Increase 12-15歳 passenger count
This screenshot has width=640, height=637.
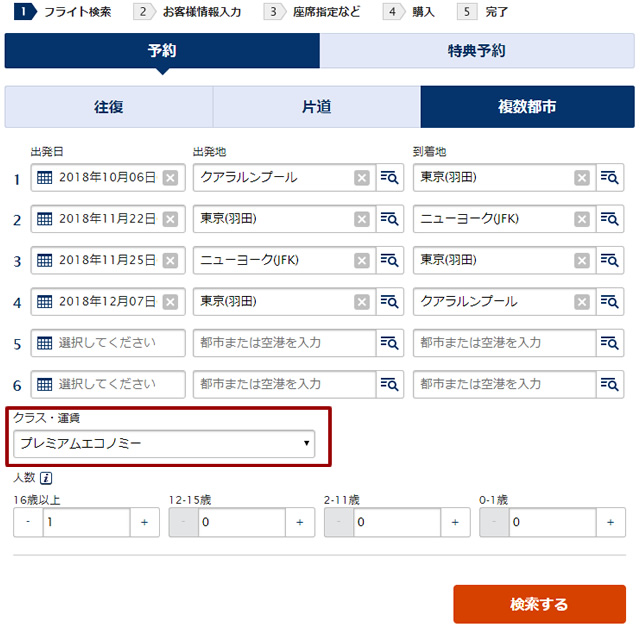300,522
